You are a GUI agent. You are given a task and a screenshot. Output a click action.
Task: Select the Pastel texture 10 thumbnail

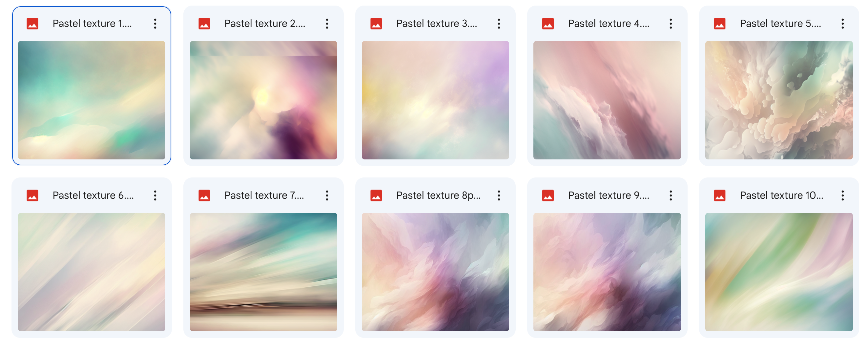tap(779, 272)
